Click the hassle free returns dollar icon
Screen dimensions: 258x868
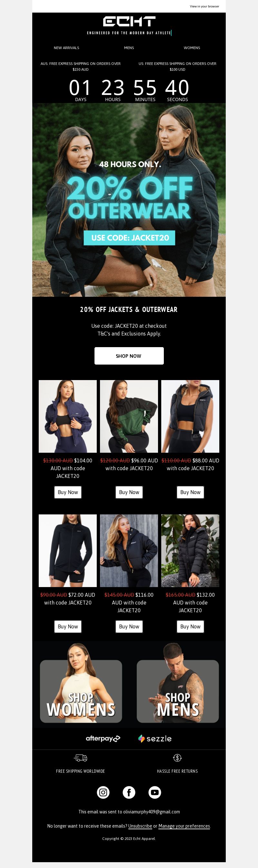[x=177, y=758]
